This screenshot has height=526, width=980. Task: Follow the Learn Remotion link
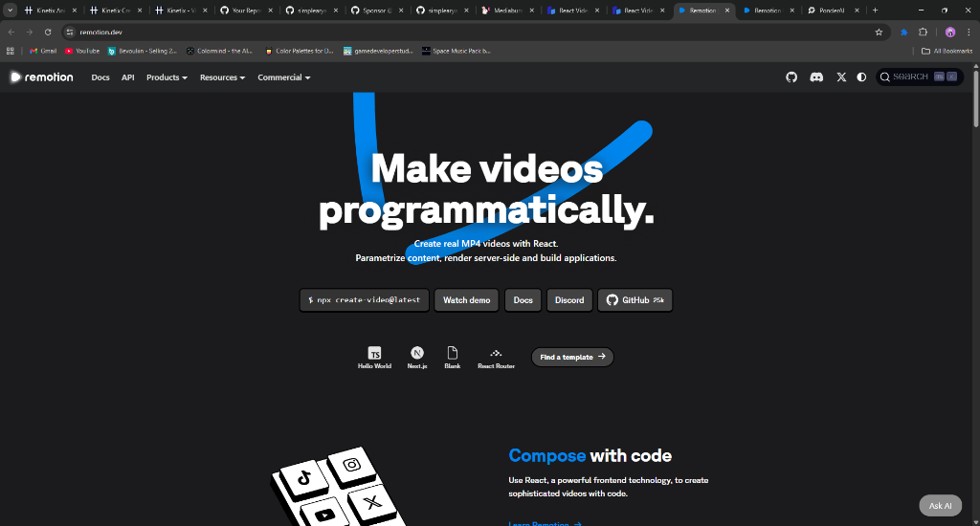coord(545,523)
